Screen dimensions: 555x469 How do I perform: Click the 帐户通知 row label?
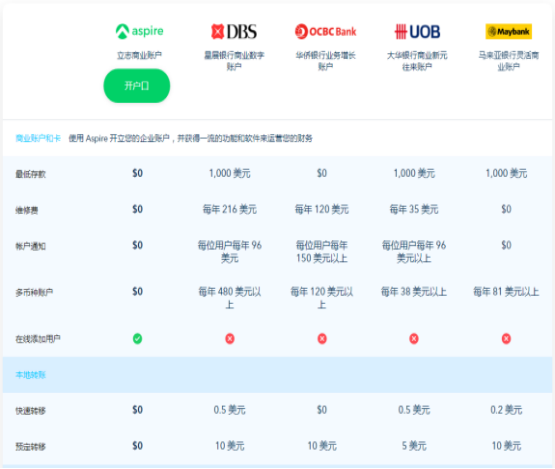coord(30,246)
